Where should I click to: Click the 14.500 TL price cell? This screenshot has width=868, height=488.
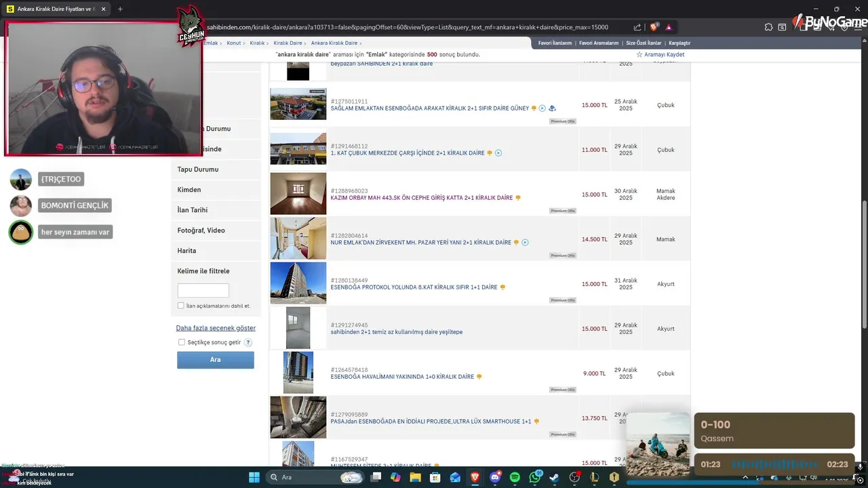coord(595,239)
